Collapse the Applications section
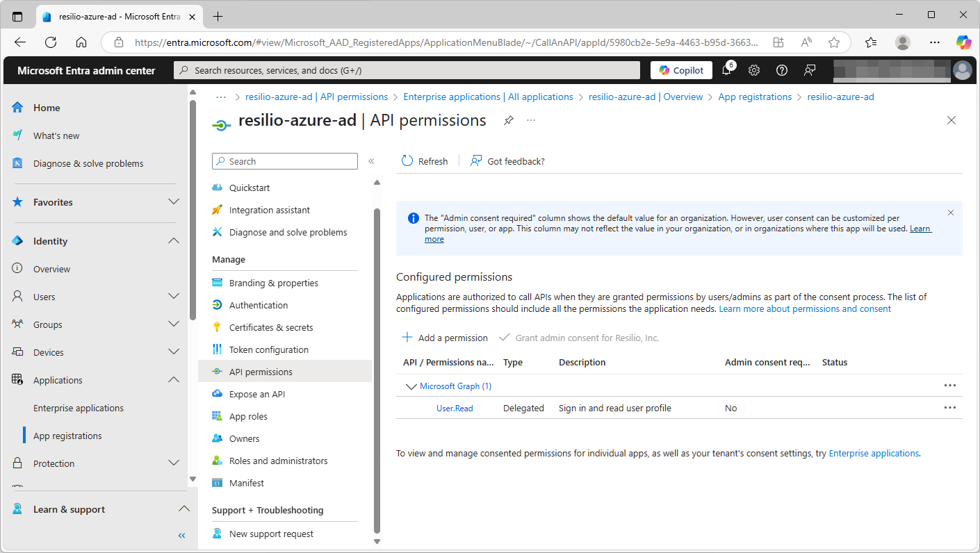The height and width of the screenshot is (553, 980). (173, 379)
